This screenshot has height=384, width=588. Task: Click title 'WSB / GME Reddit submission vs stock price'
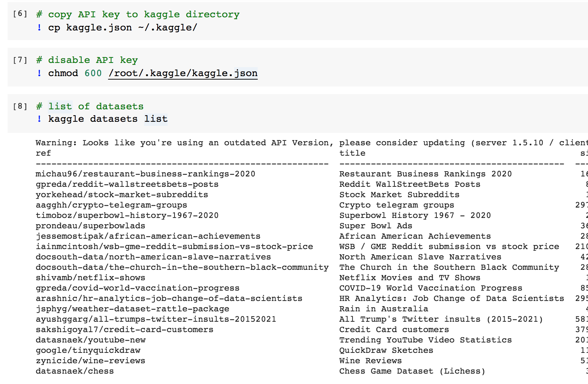coord(449,246)
